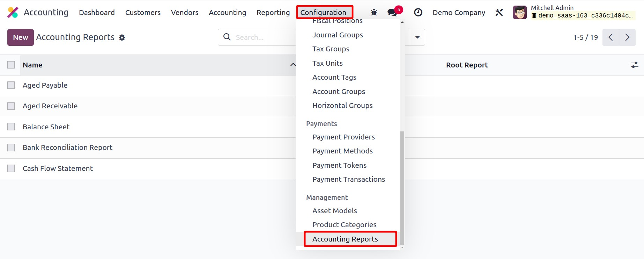Select Payment Providers menu entry

point(343,137)
